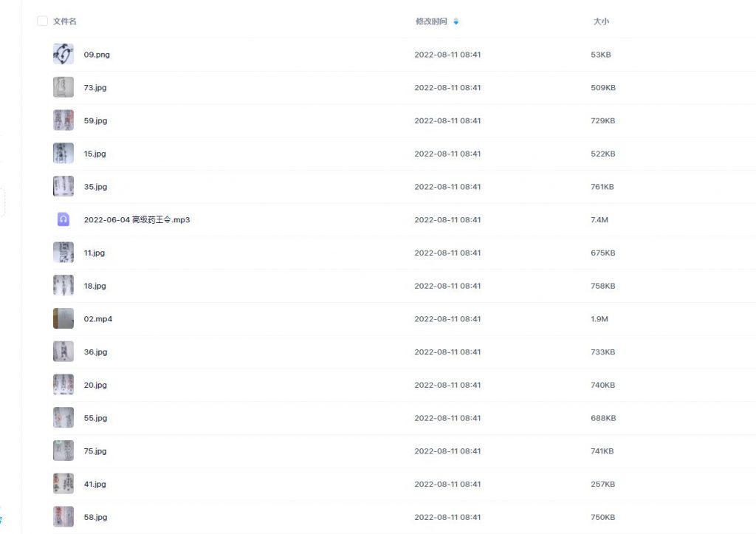
Task: Open the 09.png thumbnail image
Action: tap(63, 55)
